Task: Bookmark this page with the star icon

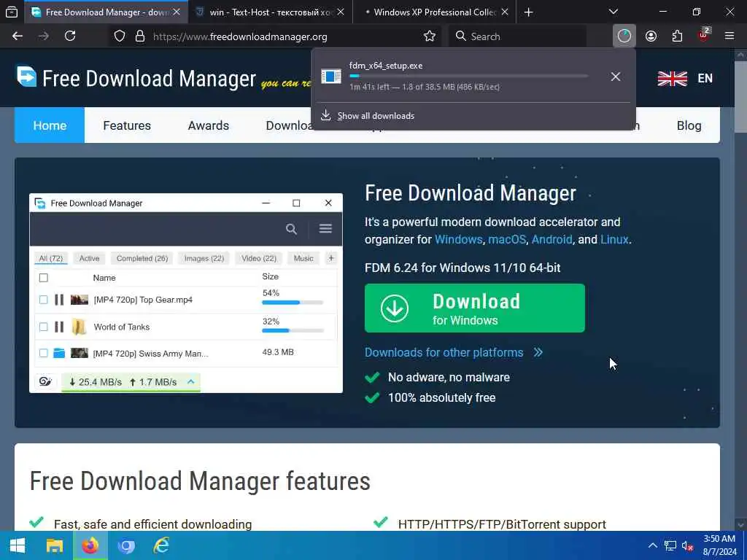Action: (430, 36)
